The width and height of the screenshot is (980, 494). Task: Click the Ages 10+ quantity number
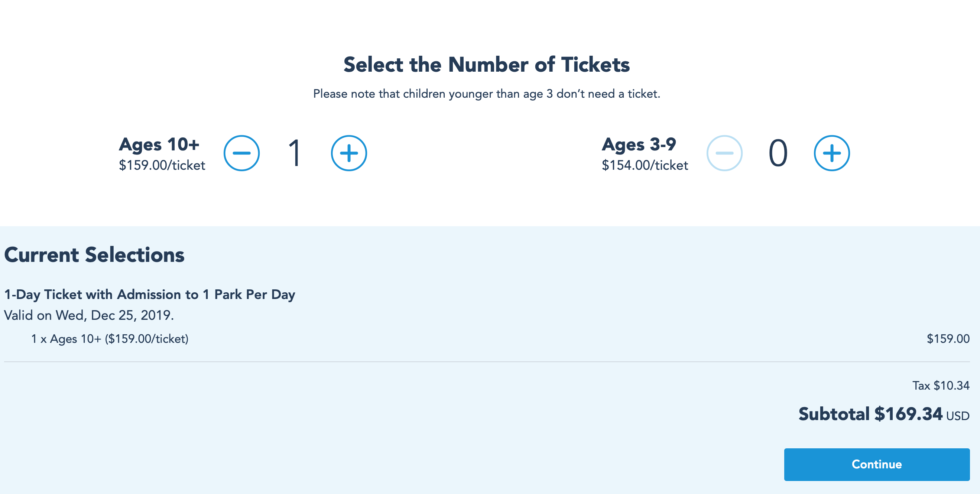tap(295, 153)
